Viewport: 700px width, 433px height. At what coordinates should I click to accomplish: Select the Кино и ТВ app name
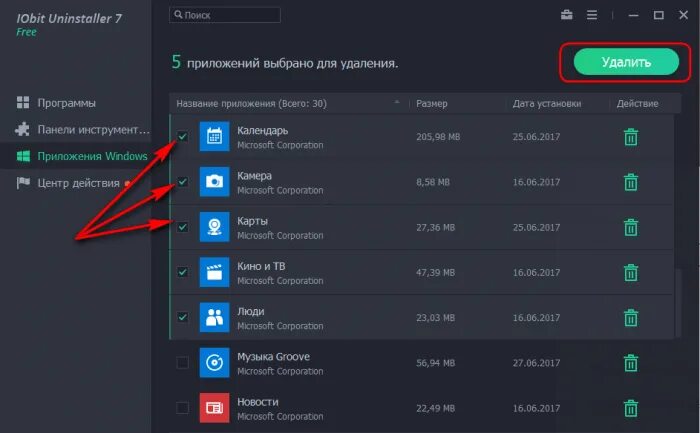[x=261, y=266]
